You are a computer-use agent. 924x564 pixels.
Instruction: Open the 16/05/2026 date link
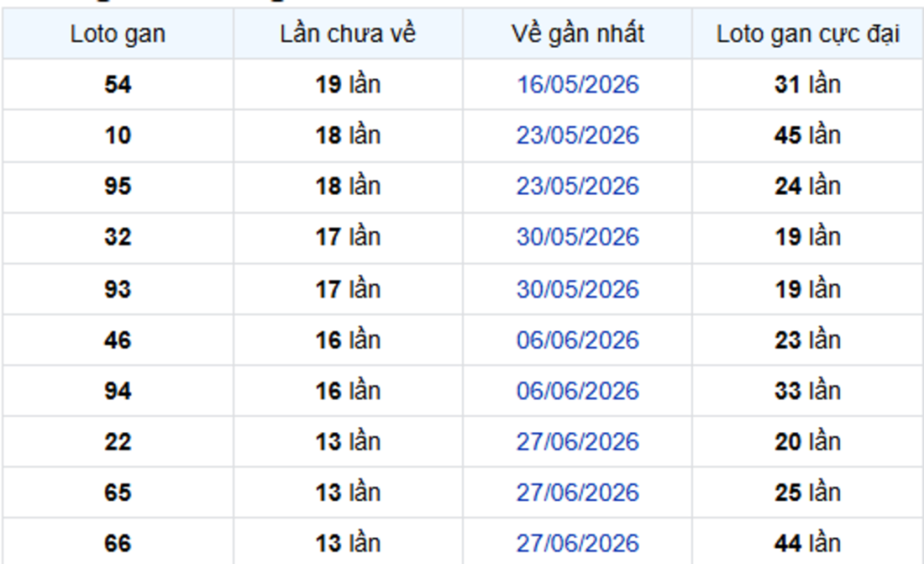pos(577,84)
